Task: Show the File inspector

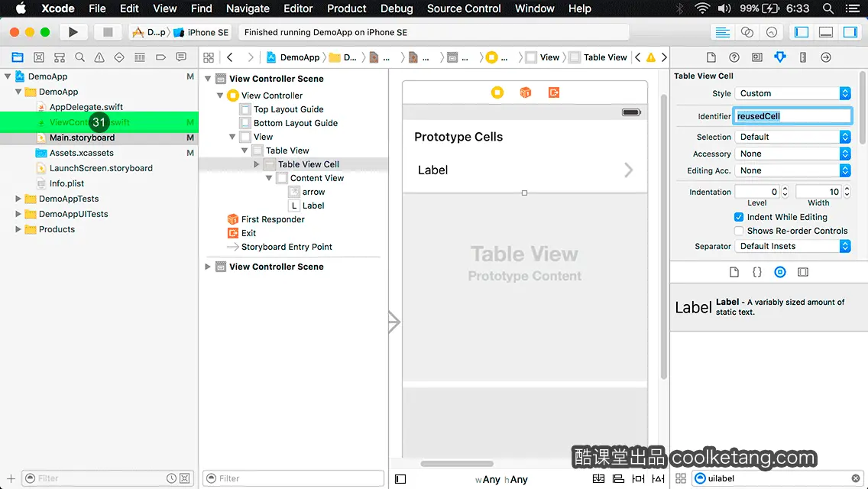Action: coord(711,57)
